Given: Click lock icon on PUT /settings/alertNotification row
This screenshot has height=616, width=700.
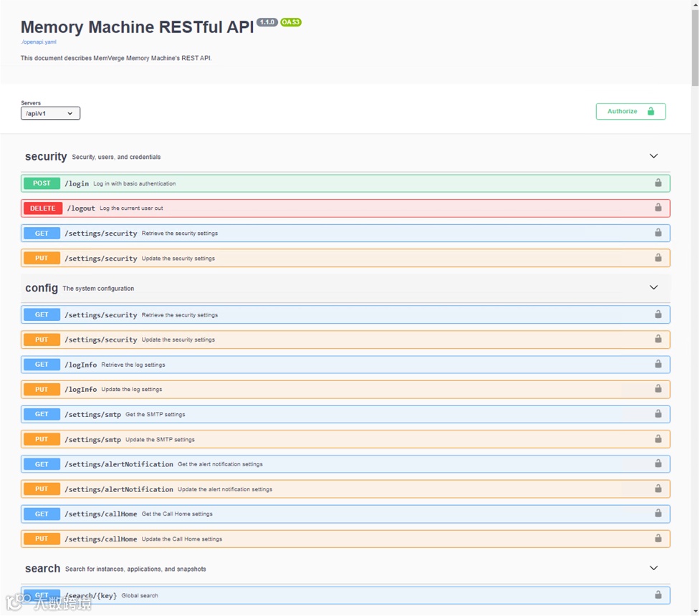Looking at the screenshot, I should click(x=658, y=489).
